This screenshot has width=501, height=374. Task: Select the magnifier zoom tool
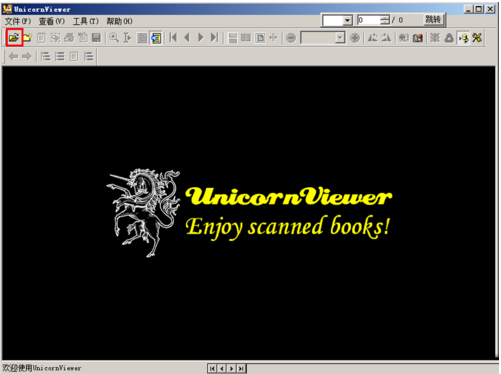tap(114, 38)
